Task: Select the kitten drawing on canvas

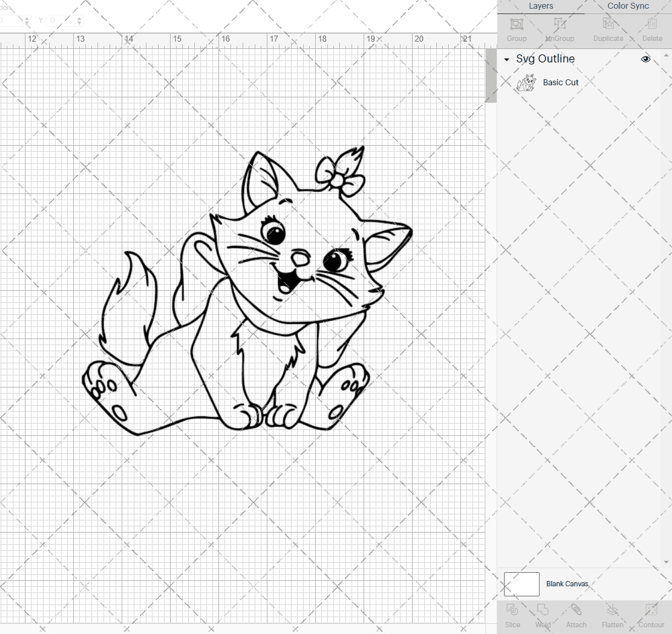Action: point(247,290)
